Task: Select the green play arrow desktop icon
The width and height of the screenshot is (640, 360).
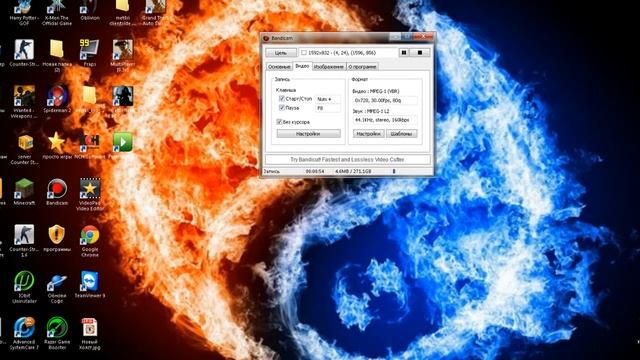Action: click(x=122, y=142)
